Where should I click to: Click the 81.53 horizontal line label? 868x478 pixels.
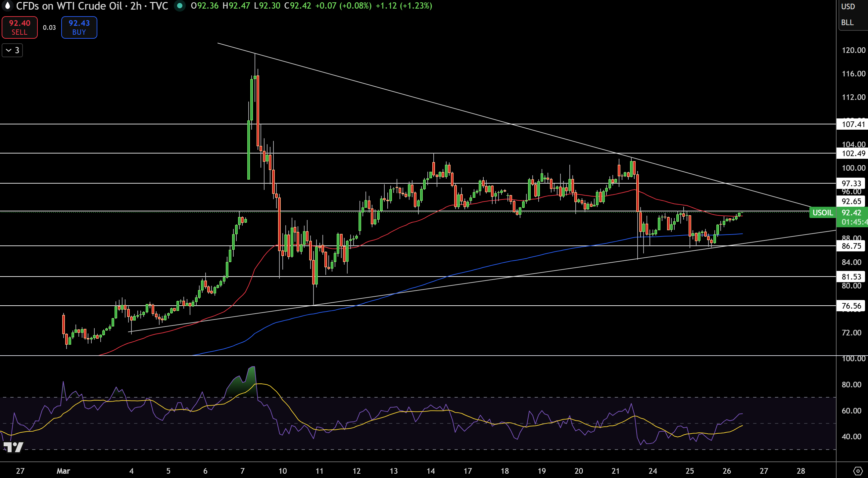(851, 277)
